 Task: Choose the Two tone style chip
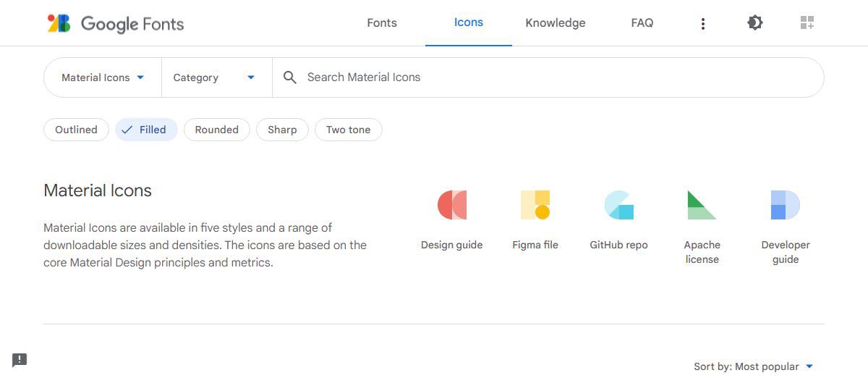click(349, 130)
